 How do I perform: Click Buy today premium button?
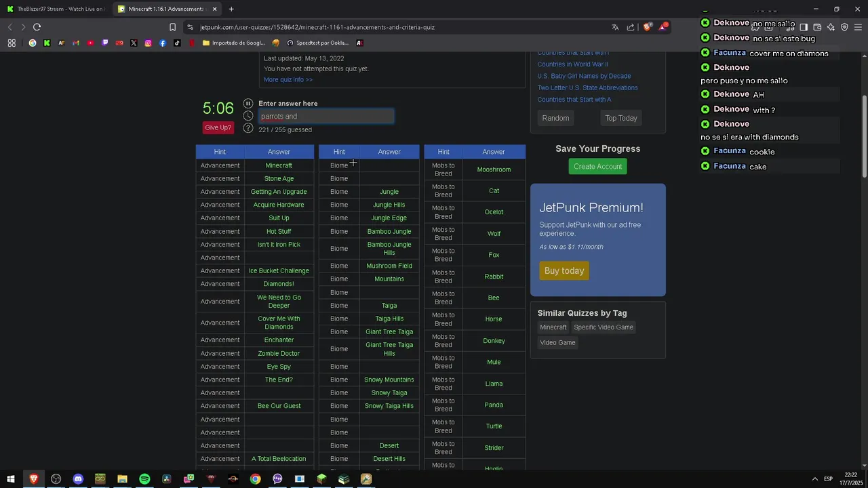(564, 270)
